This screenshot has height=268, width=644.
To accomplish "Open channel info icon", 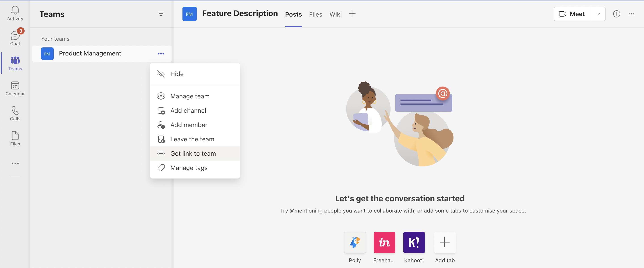I will [616, 14].
